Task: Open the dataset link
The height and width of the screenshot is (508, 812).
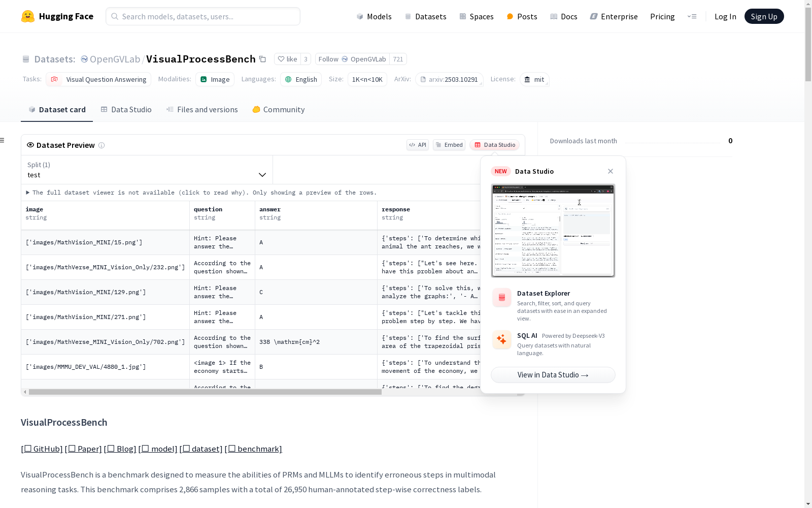Action: [x=201, y=449]
